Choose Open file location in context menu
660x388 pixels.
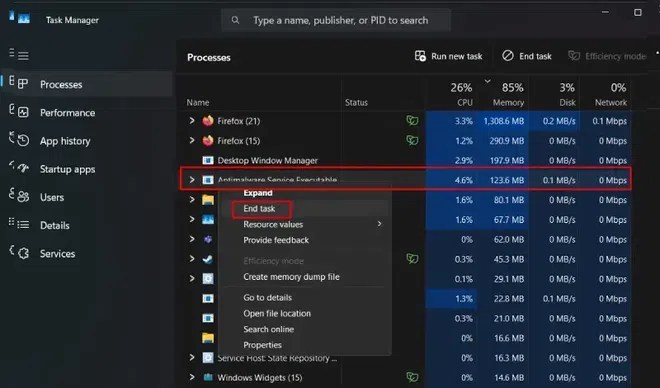pyautogui.click(x=277, y=314)
